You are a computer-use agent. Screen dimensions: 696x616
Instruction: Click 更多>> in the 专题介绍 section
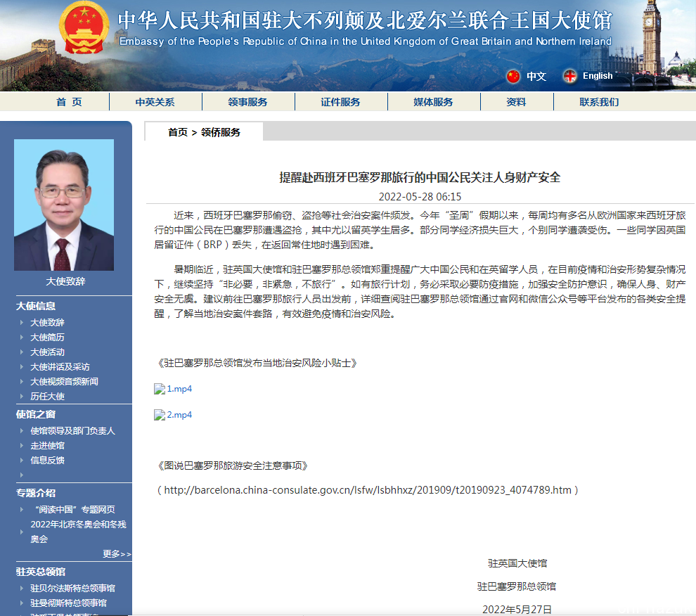tap(117, 554)
